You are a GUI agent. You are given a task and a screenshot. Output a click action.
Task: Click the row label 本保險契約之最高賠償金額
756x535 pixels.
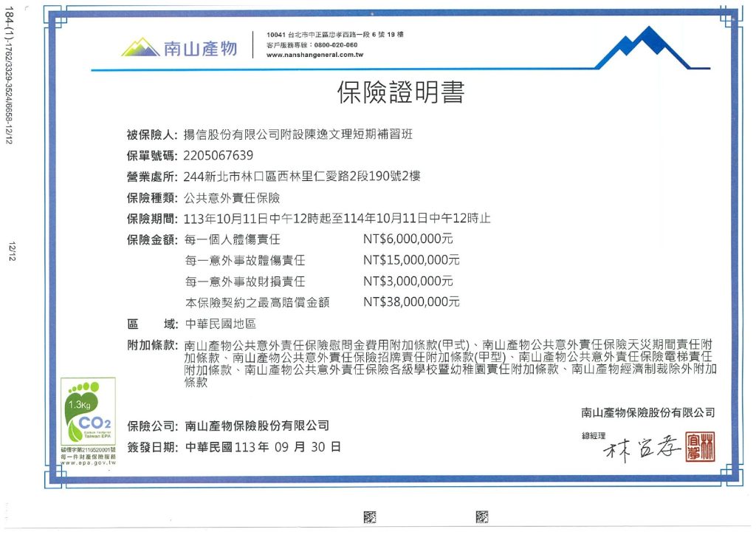pos(258,302)
